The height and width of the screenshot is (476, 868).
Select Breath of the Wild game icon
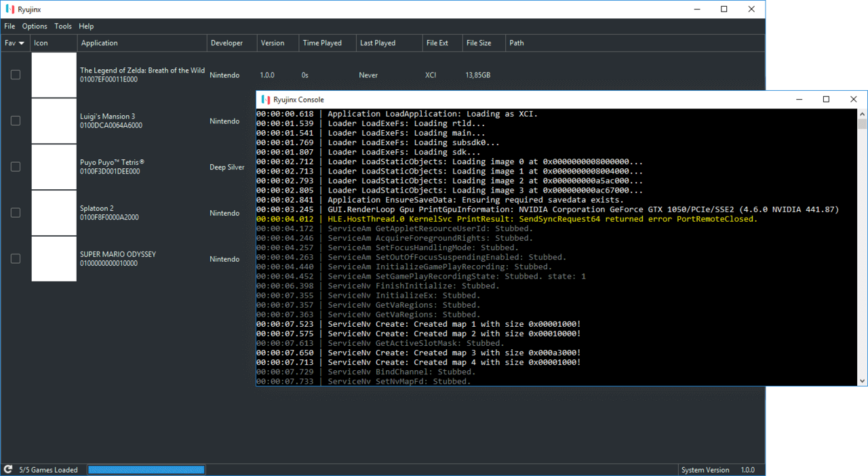point(54,75)
